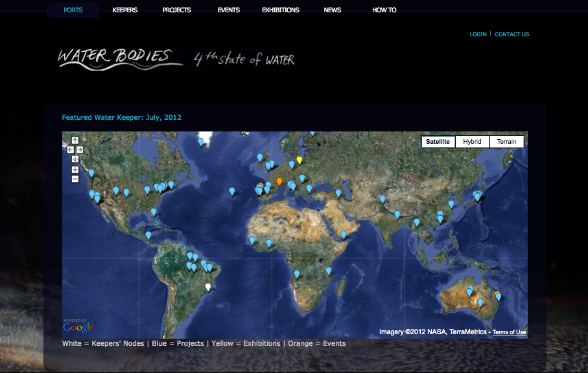Click the yellow exhibition marker in Europe

point(300,159)
